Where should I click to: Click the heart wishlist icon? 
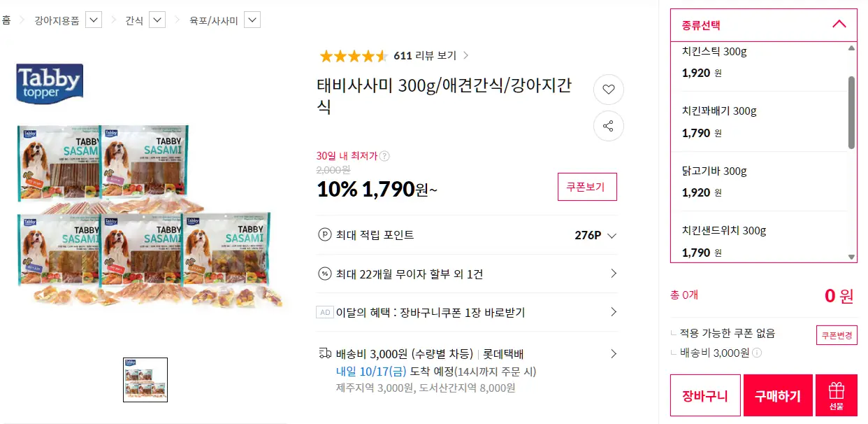[608, 90]
